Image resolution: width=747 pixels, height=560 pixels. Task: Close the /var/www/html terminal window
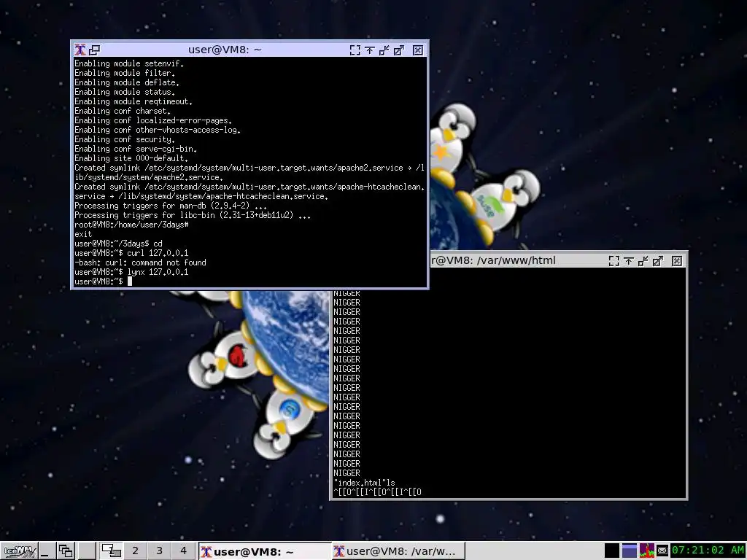coord(677,261)
